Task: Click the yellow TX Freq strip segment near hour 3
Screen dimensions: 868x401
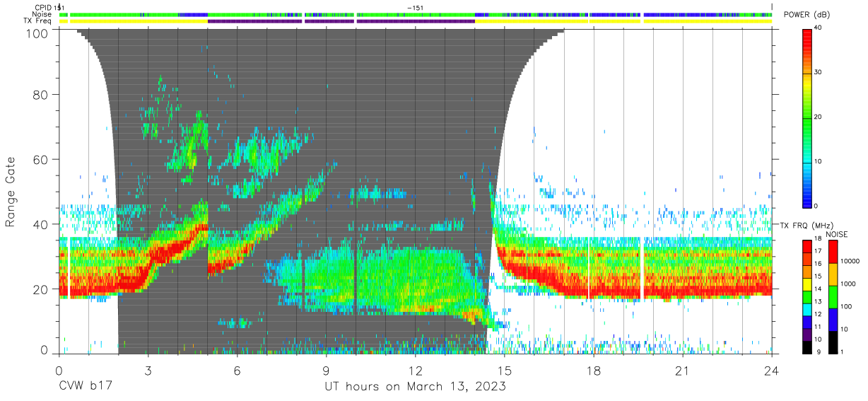Action: 139,21
